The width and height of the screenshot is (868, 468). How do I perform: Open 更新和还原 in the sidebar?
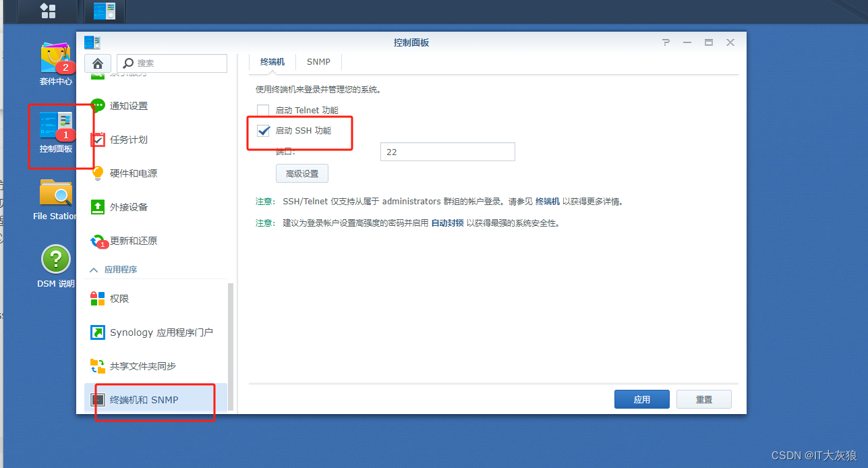point(156,241)
